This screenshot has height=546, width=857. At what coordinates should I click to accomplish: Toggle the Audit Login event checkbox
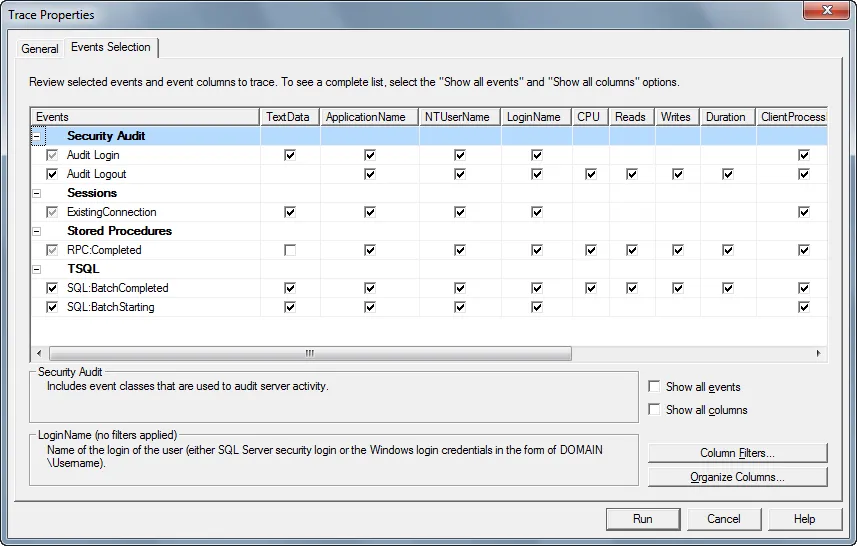(52, 155)
